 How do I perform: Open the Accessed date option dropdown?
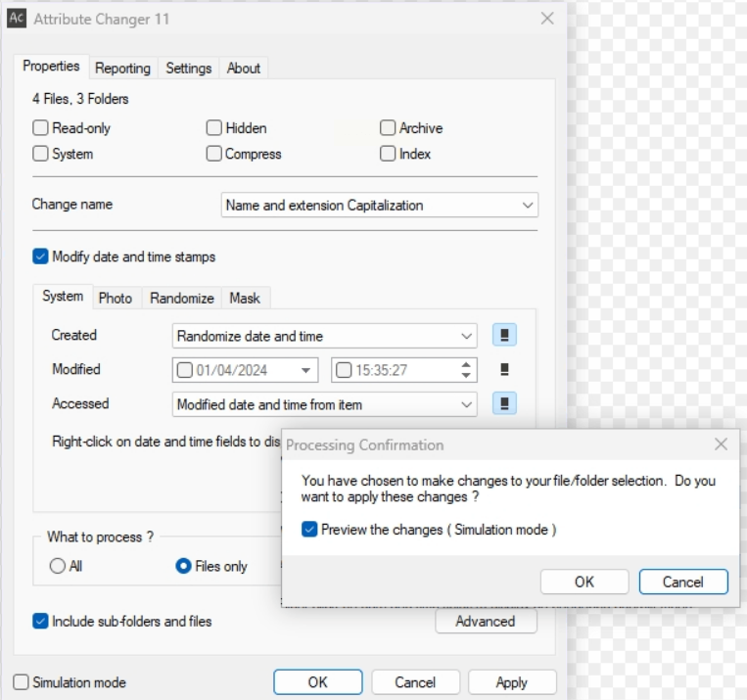tap(324, 404)
